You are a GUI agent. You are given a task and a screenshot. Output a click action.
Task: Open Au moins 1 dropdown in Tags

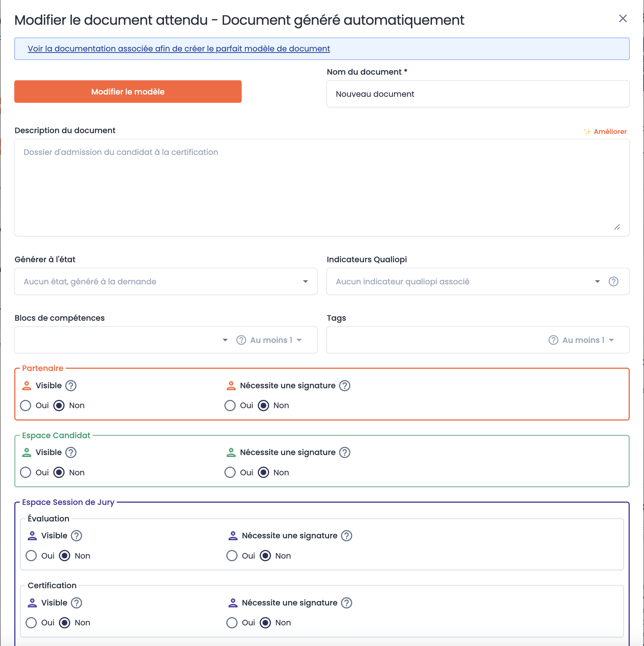588,340
